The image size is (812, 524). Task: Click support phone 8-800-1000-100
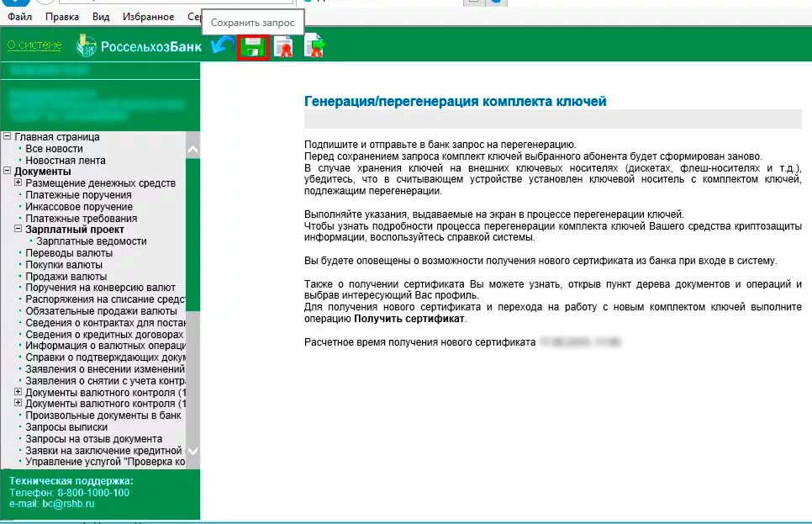[93, 492]
